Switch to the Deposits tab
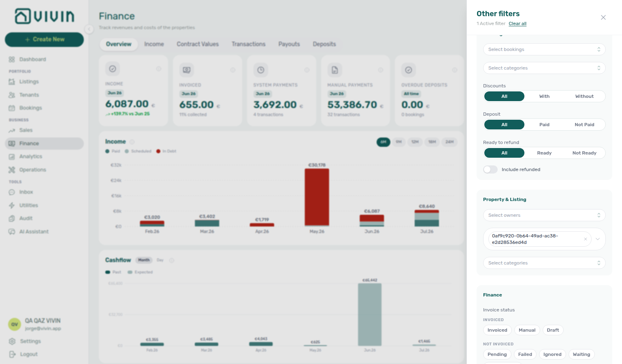Viewport: 622px width, 364px height. 324,44
